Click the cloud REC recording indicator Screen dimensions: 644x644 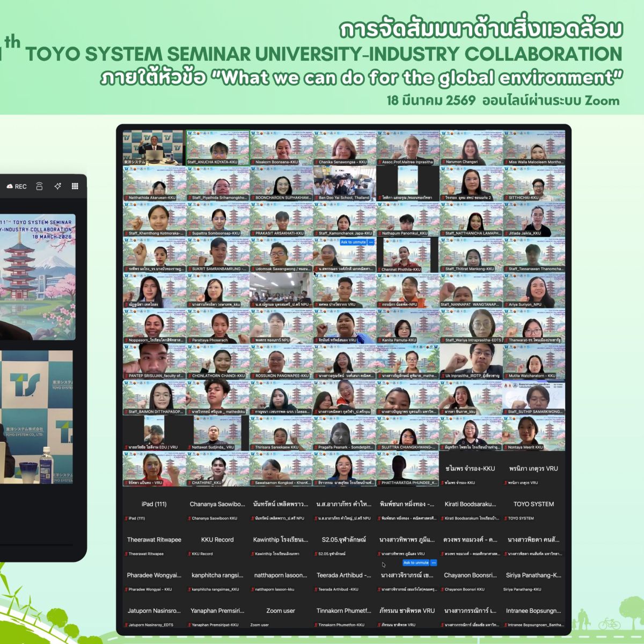coord(16,186)
